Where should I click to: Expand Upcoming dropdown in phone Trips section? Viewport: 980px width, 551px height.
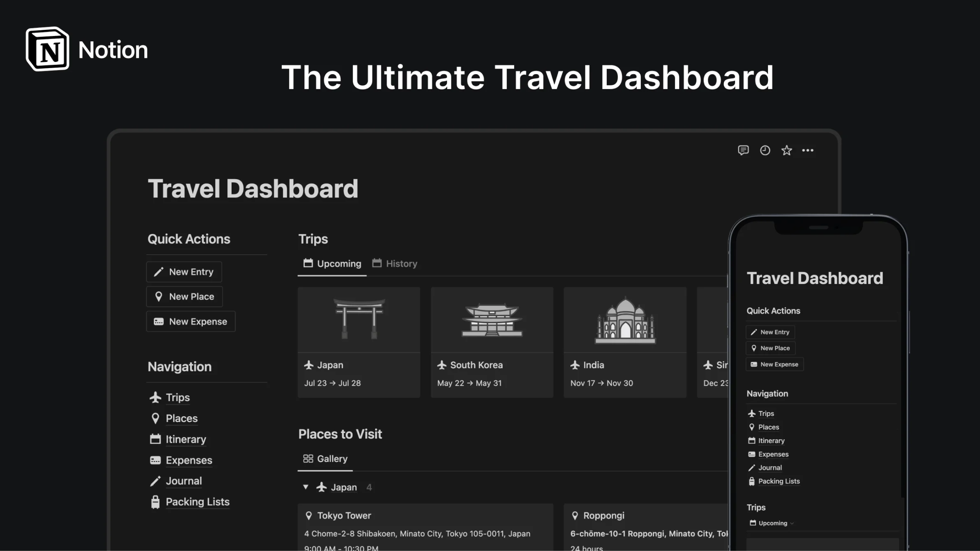[x=771, y=523]
